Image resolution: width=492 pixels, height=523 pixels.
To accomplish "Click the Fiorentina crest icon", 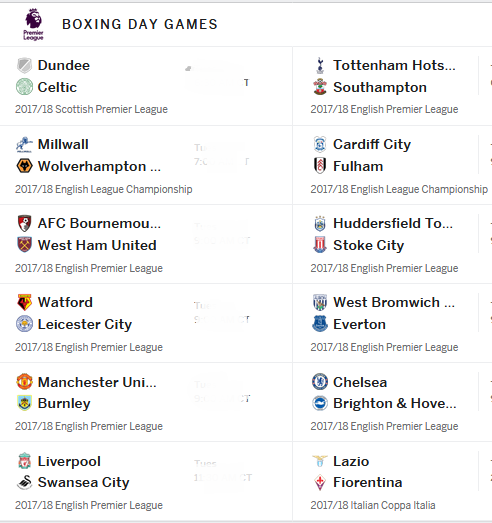I will [320, 482].
